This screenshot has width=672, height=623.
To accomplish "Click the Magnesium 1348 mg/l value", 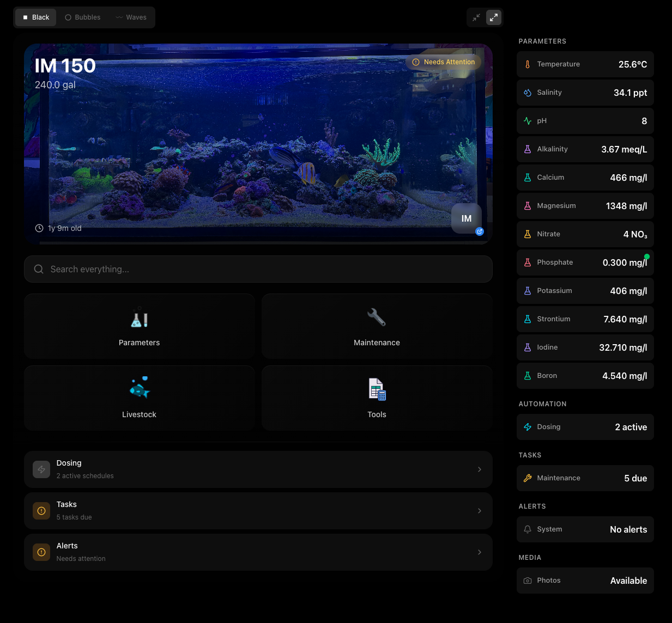I will point(627,206).
